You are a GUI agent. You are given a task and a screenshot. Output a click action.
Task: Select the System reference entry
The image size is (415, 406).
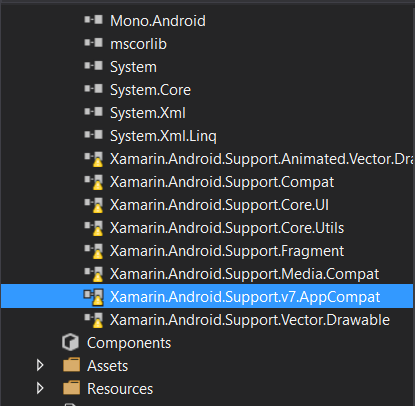point(133,67)
